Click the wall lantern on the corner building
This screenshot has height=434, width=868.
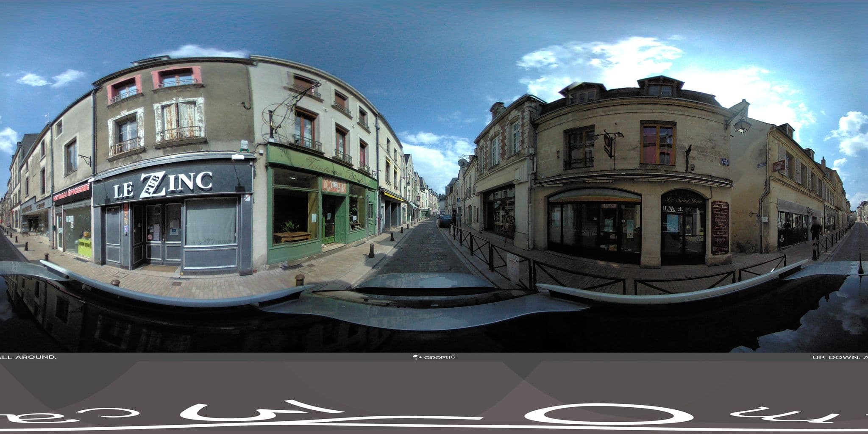tap(743, 125)
